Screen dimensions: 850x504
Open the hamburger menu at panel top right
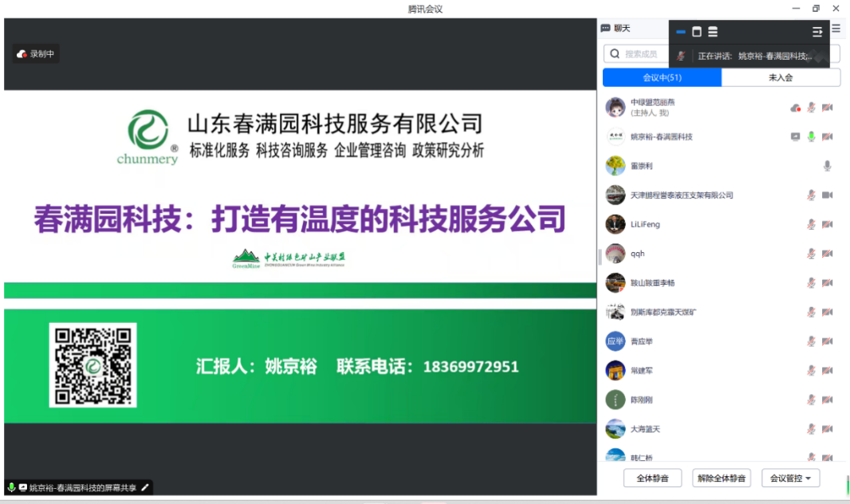pyautogui.click(x=836, y=28)
